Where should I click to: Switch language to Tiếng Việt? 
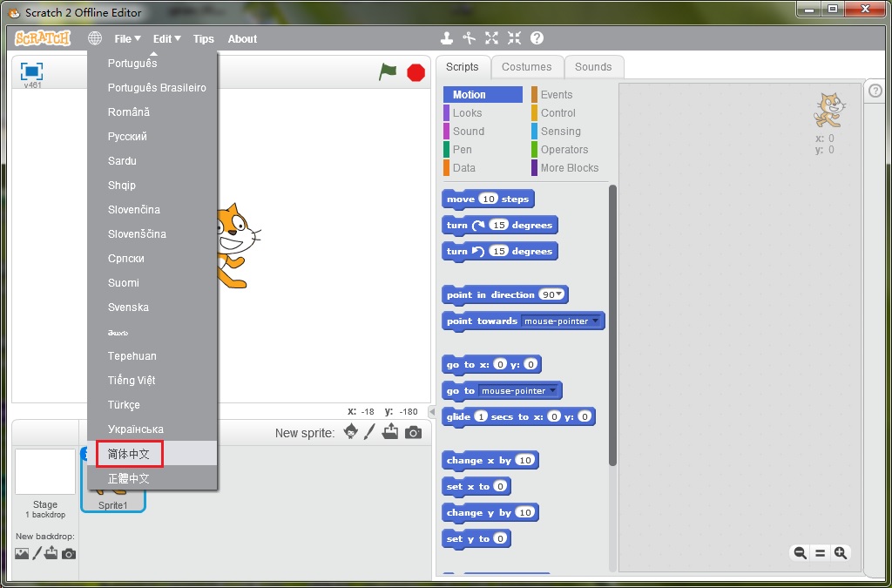[x=152, y=381]
